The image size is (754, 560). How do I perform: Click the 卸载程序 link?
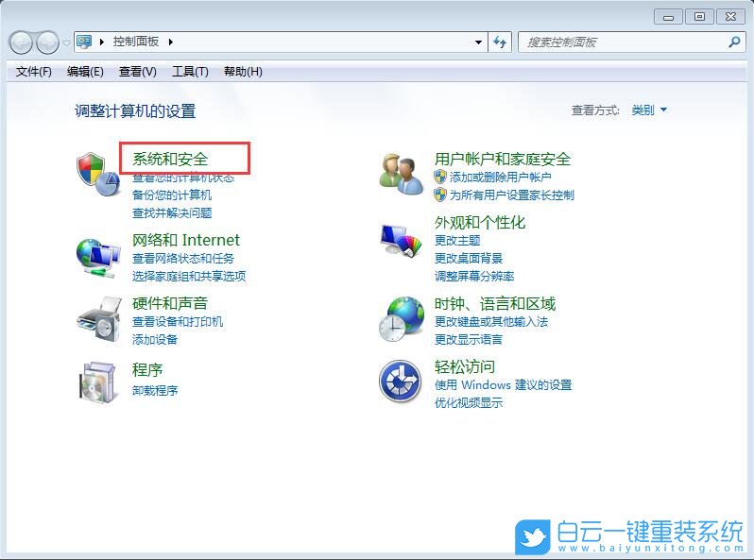(x=155, y=390)
